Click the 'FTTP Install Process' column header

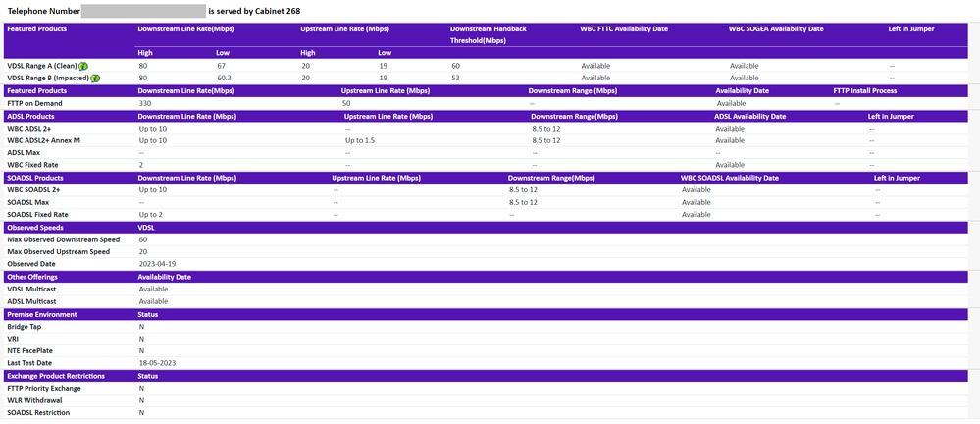click(x=865, y=90)
